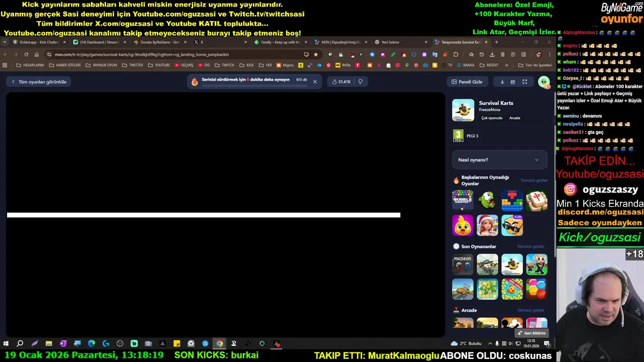Open the Santa hat girl game tile
Image resolution: width=644 pixels, height=362 pixels.
tap(487, 225)
